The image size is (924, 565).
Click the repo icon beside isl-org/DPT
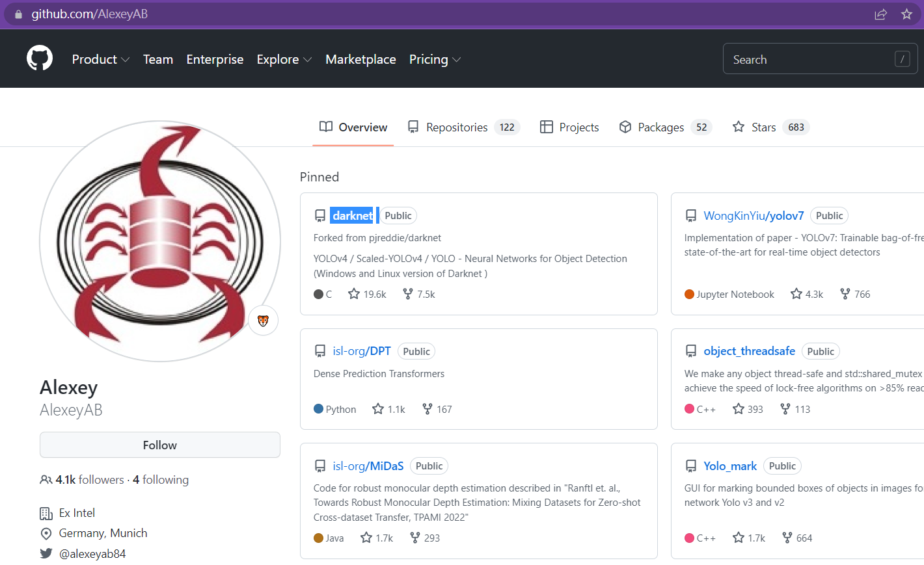[320, 351]
